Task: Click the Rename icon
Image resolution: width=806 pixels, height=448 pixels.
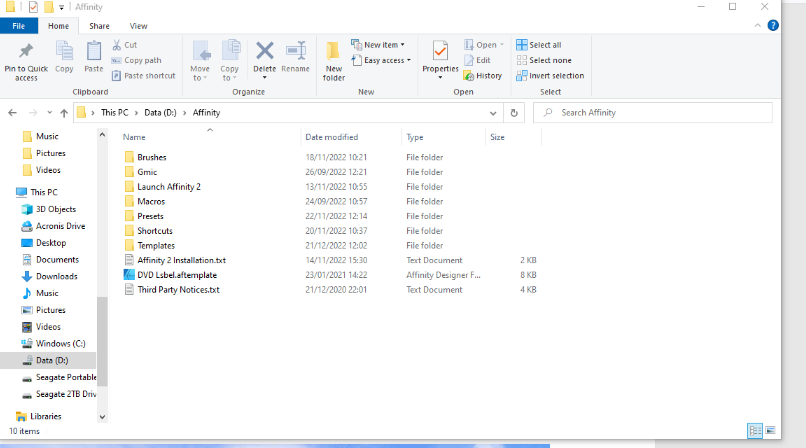Action: click(x=296, y=51)
